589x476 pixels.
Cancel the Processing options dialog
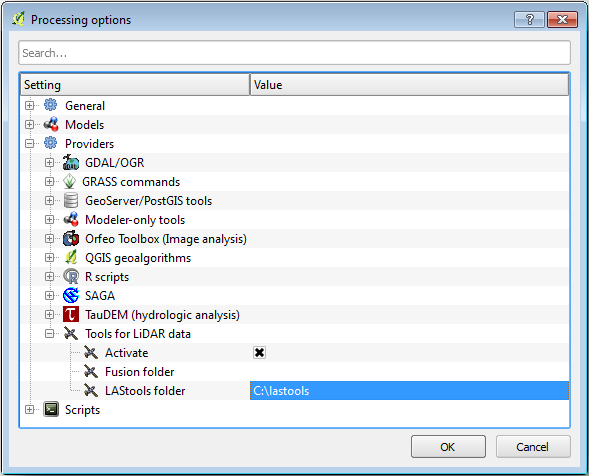(533, 447)
